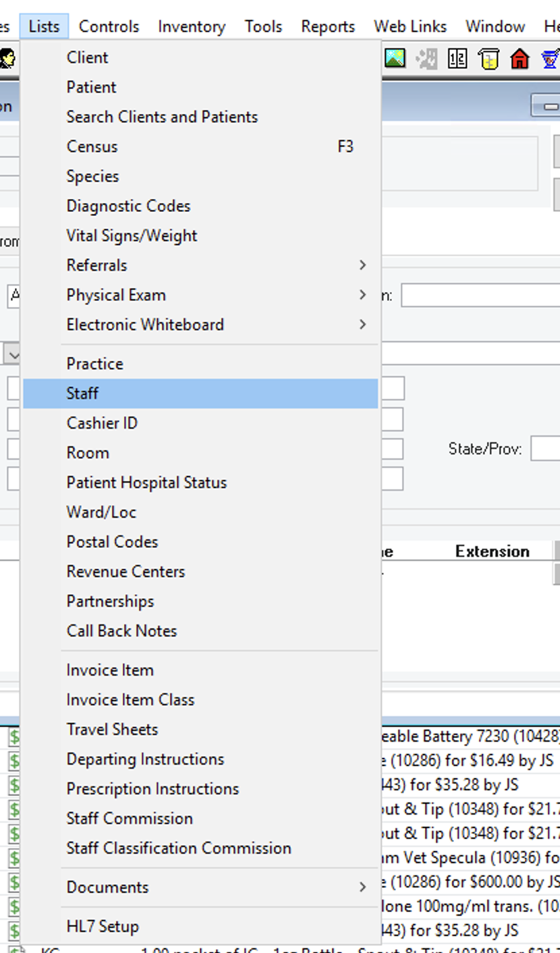
Task: Choose Census in the Lists menu
Action: click(92, 146)
